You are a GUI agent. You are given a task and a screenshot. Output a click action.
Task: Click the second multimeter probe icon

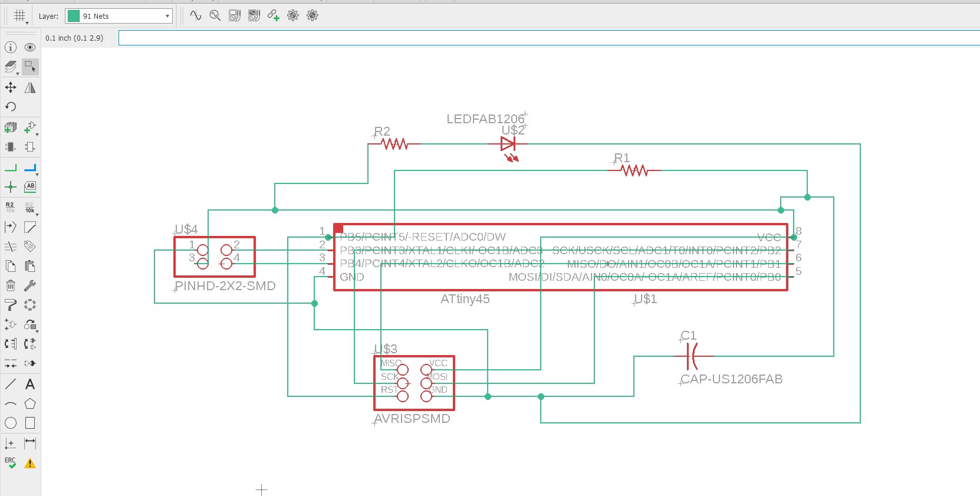254,16
